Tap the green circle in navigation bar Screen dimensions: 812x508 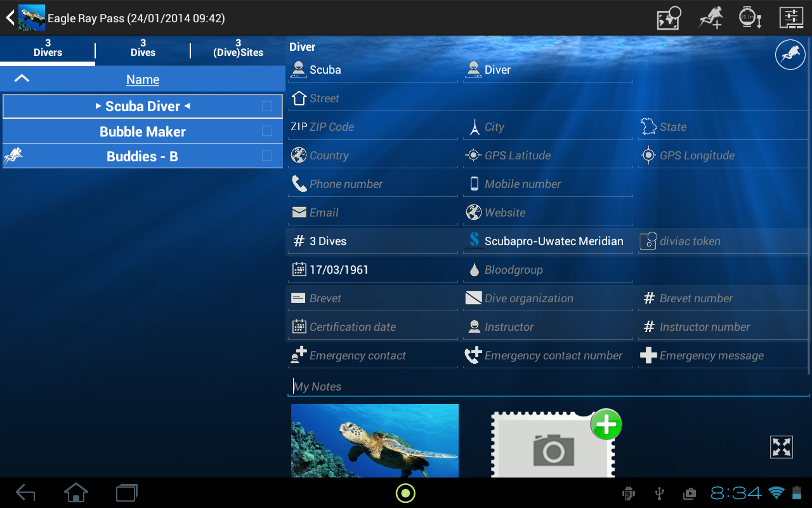click(x=405, y=493)
